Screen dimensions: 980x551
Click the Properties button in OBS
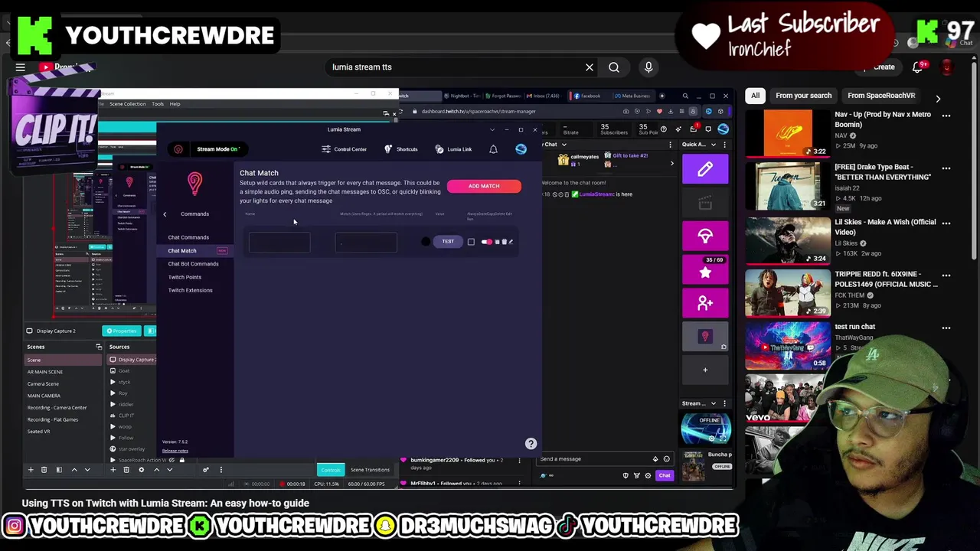coord(121,331)
